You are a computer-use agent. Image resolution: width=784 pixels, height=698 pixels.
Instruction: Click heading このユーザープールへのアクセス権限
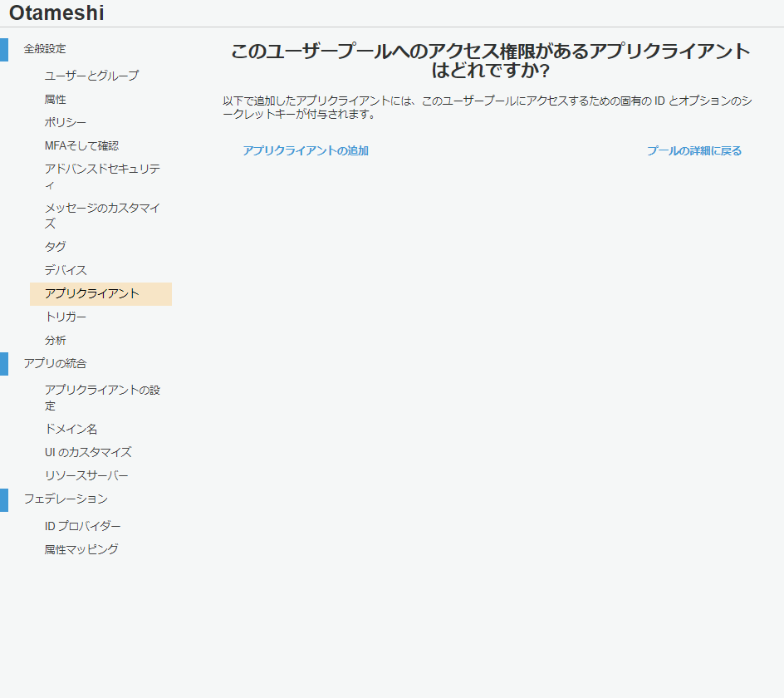pyautogui.click(x=491, y=61)
